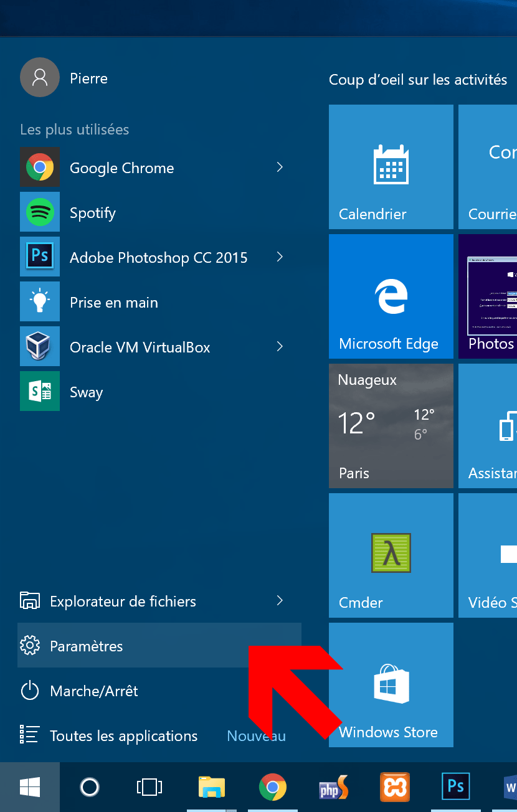Open PhpStorm from the taskbar
Image resolution: width=517 pixels, height=812 pixels.
pos(334,787)
